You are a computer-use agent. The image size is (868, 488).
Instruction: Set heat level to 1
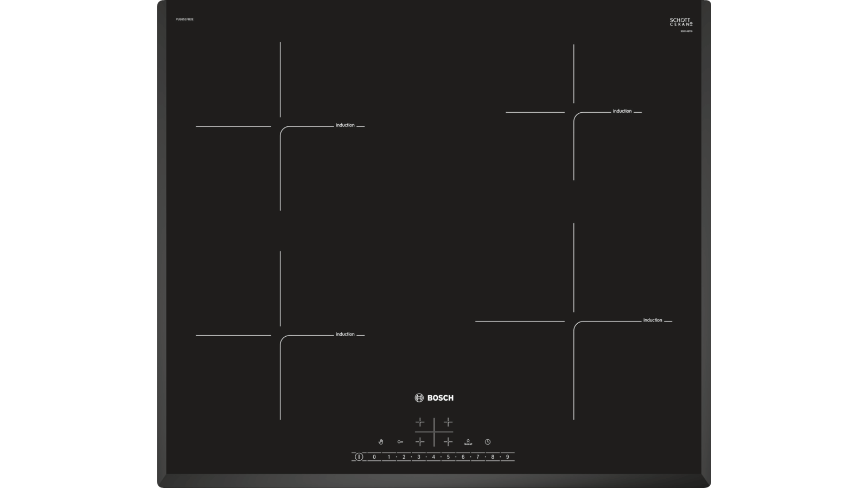tap(389, 457)
